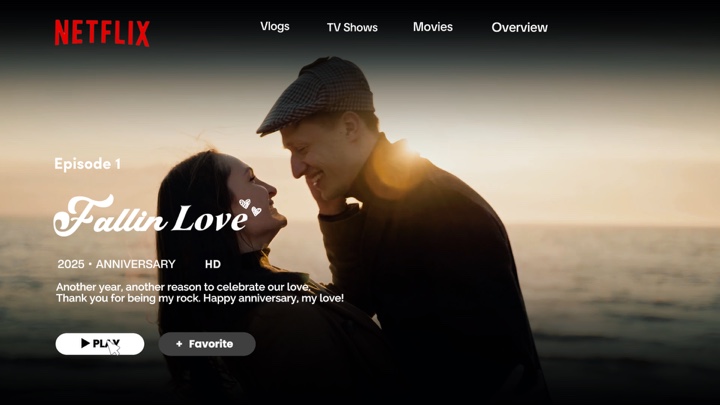The image size is (720, 405).
Task: Switch to the TV Shows tab
Action: point(352,28)
